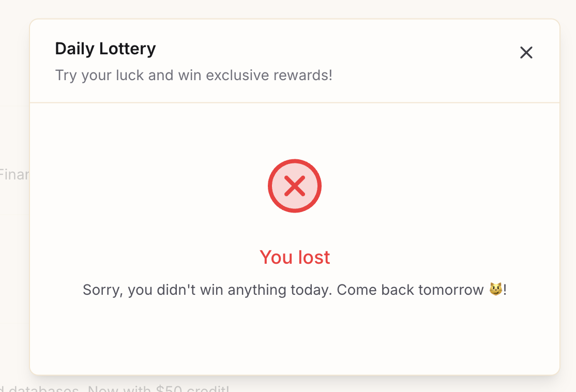Screen dimensions: 576x392
Task: Click blank dialog area below the message
Action: [x=295, y=336]
